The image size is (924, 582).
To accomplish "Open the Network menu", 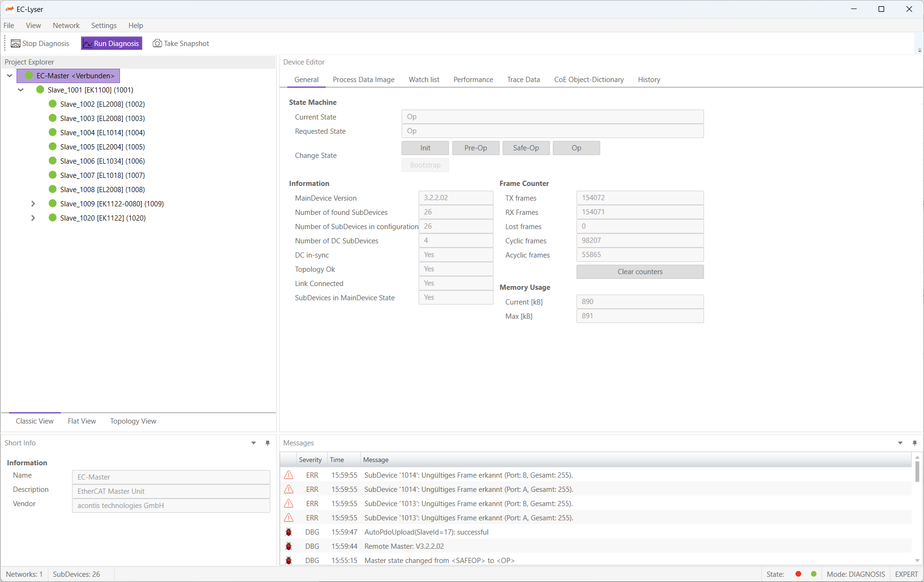I will coord(66,26).
